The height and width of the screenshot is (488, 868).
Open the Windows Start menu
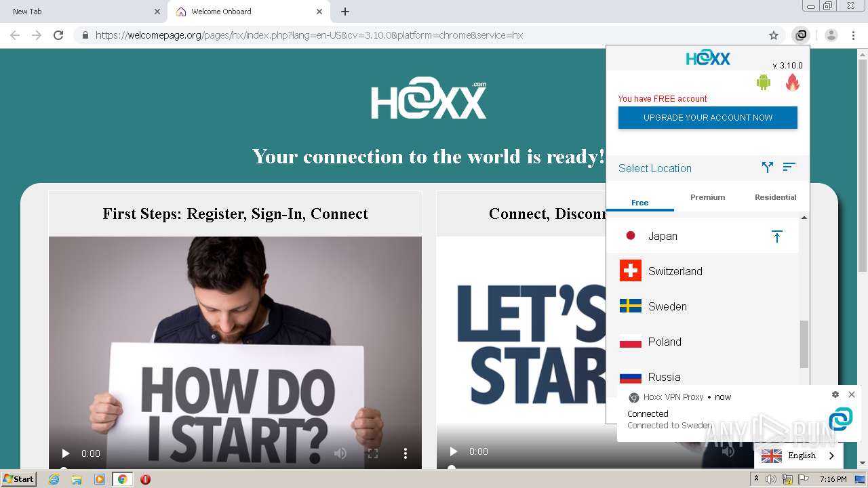(19, 479)
